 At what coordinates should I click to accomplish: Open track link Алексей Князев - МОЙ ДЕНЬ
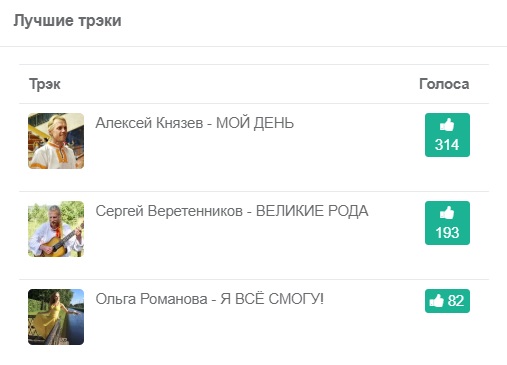pyautogui.click(x=195, y=123)
